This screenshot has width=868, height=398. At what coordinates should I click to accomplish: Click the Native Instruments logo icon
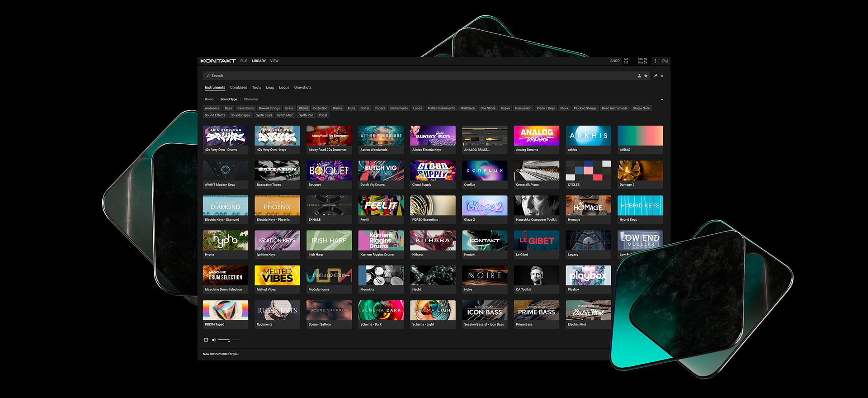[665, 61]
